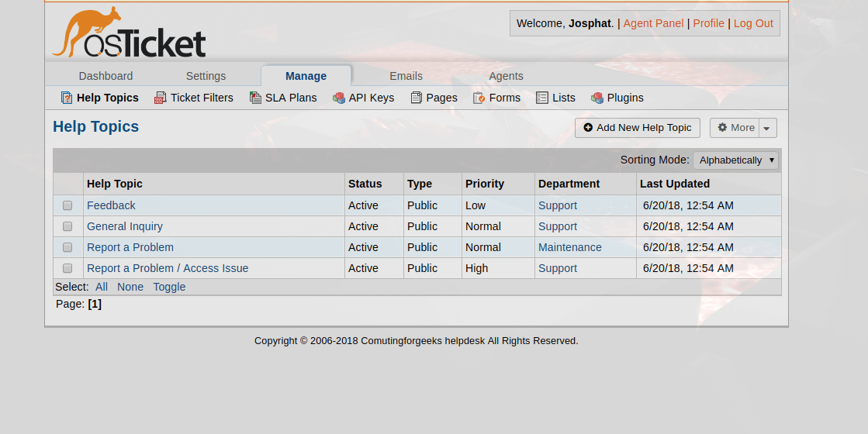
Task: Check the Feedback help topic checkbox
Action: click(67, 205)
